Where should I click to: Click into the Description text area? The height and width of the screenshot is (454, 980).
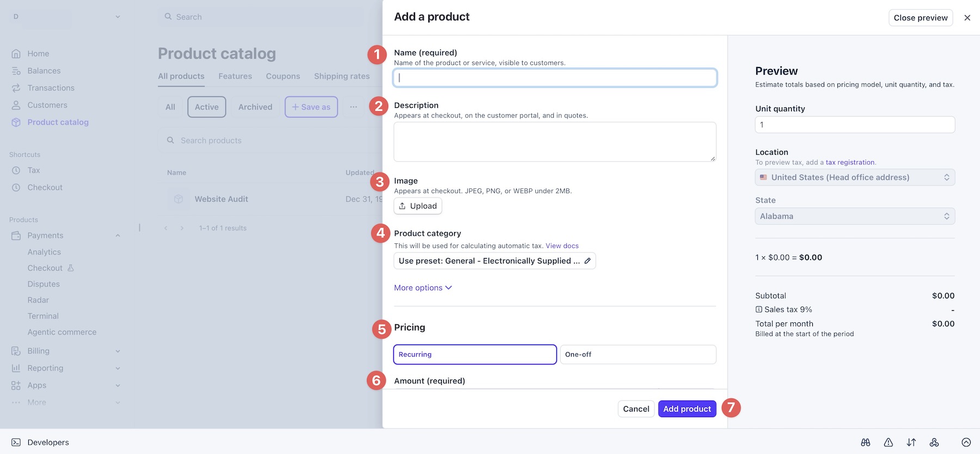pos(555,142)
